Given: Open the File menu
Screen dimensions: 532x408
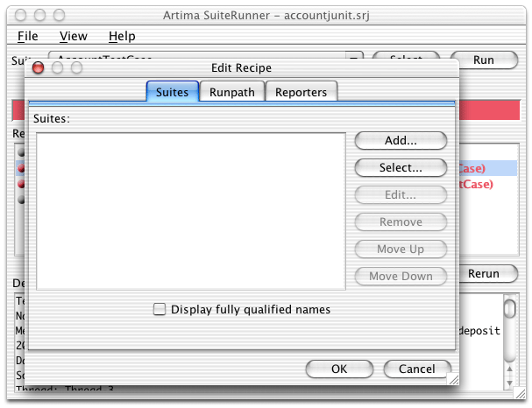Looking at the screenshot, I should coord(27,36).
